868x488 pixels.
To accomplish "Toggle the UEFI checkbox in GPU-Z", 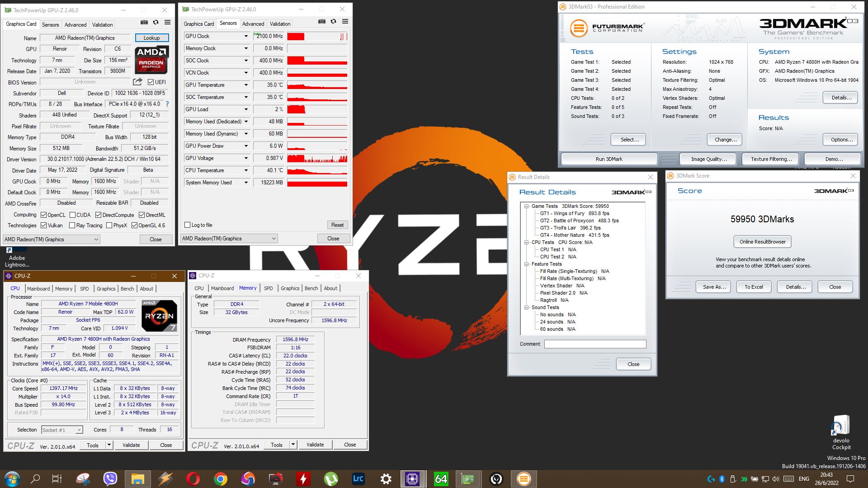I will tap(151, 82).
